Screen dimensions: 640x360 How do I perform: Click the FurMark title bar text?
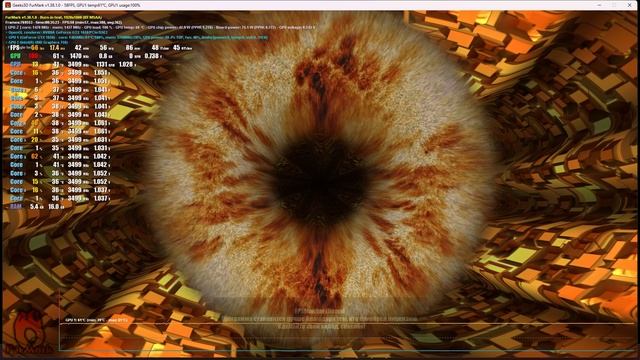[76, 5]
